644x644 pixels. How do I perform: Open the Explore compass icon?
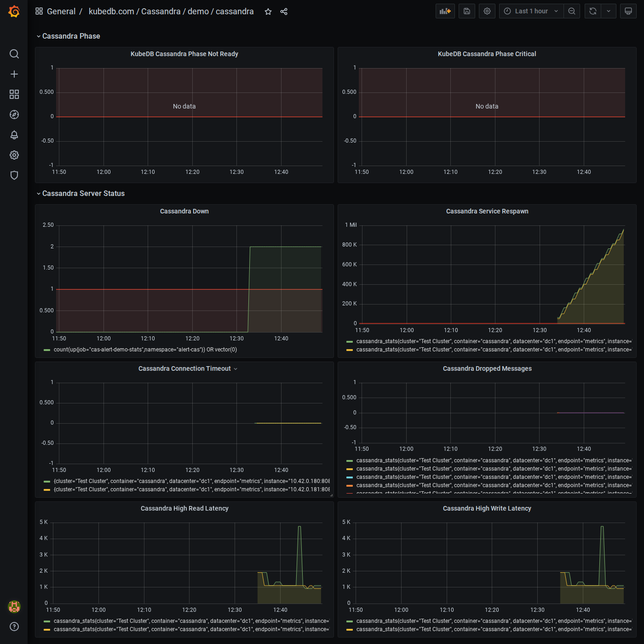(x=14, y=115)
